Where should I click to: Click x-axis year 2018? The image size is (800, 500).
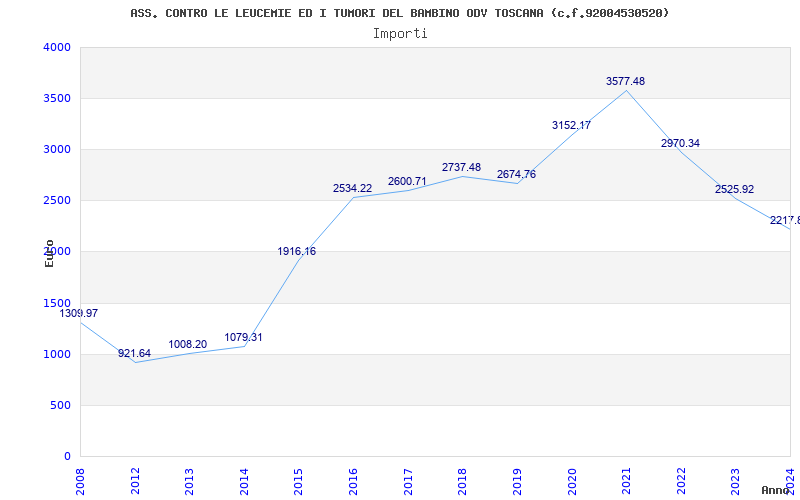click(462, 482)
